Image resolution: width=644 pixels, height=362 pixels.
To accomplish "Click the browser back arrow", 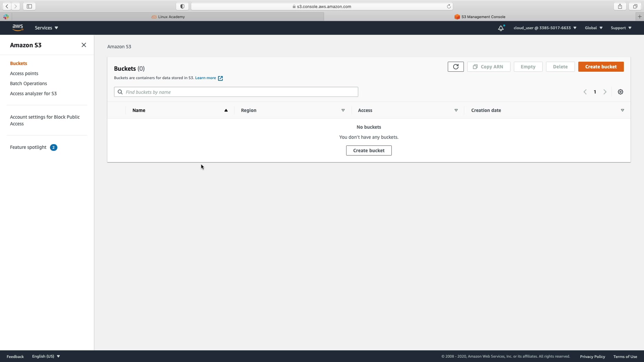I will [x=7, y=6].
